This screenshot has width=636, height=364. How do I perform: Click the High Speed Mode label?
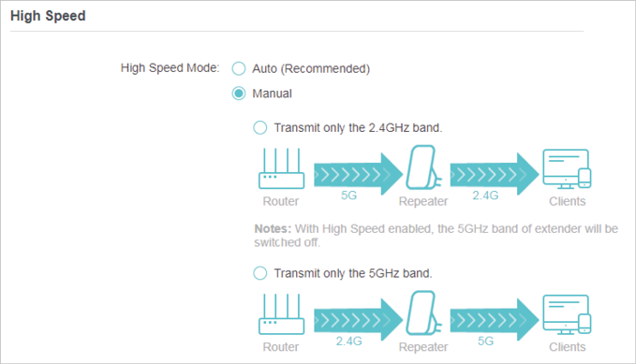point(170,67)
